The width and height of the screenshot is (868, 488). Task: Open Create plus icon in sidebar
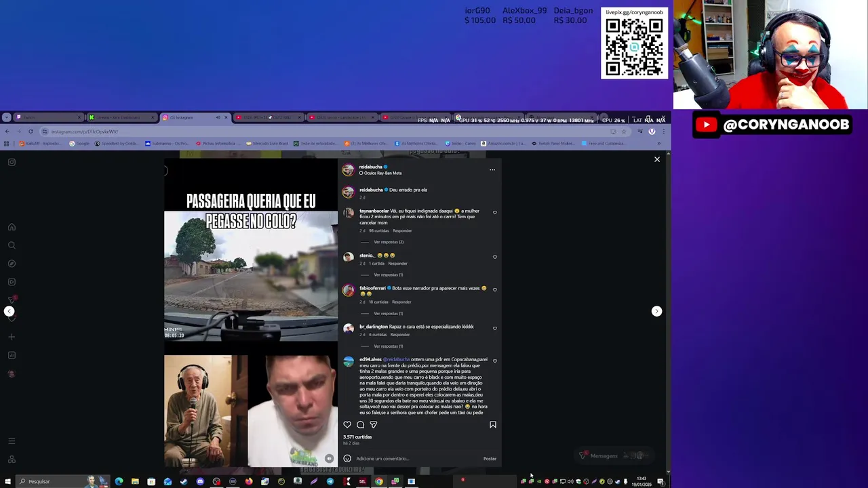12,337
